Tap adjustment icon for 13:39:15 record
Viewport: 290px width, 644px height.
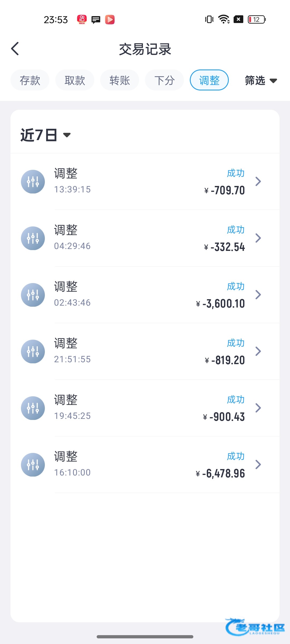(x=33, y=182)
